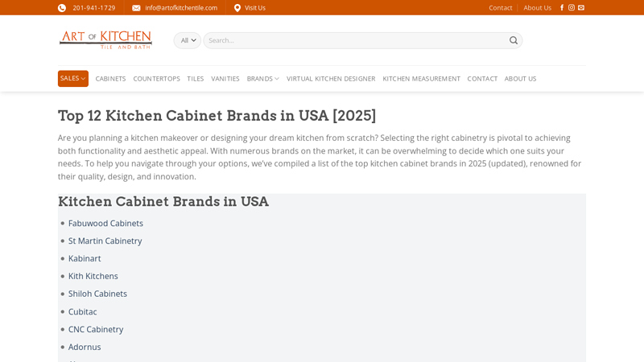
Task: Open the Cabinets menu item
Action: (110, 78)
